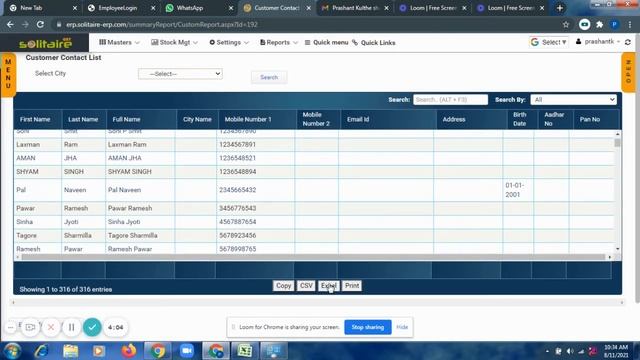Open the orange MENU side panel
Viewport: 640px width, 360px height.
[x=8, y=74]
